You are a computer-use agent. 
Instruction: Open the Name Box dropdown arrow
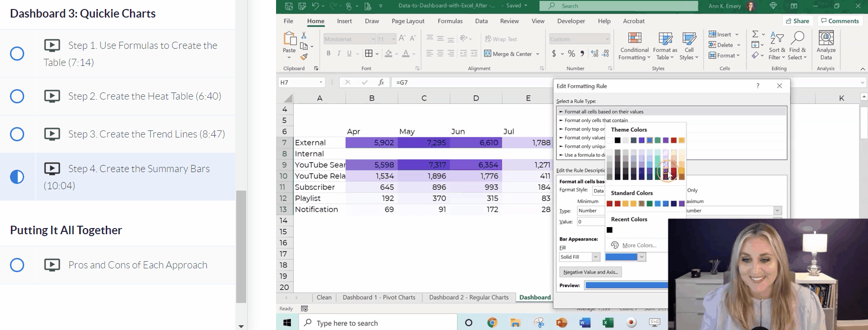pos(321,82)
